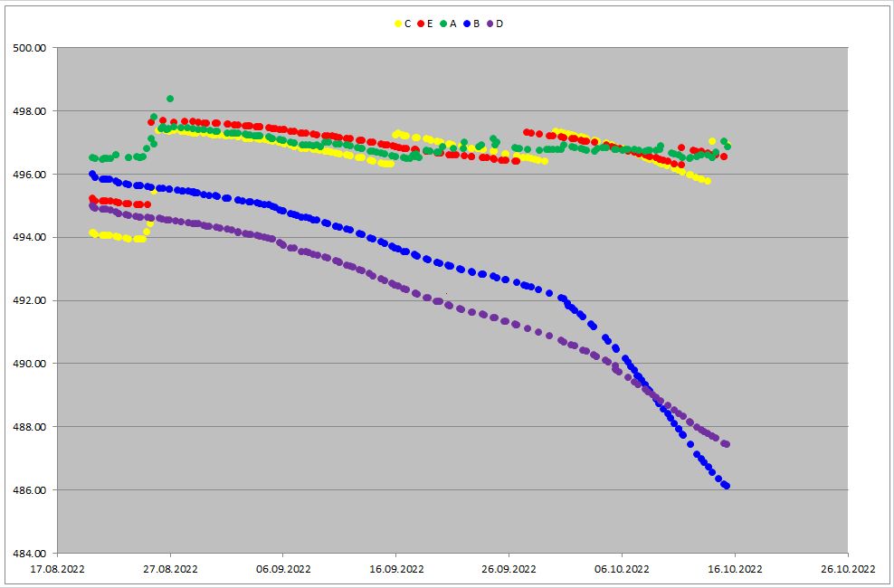Image resolution: width=894 pixels, height=588 pixels.
Task: Select the last blue data point near 486
Action: point(726,487)
